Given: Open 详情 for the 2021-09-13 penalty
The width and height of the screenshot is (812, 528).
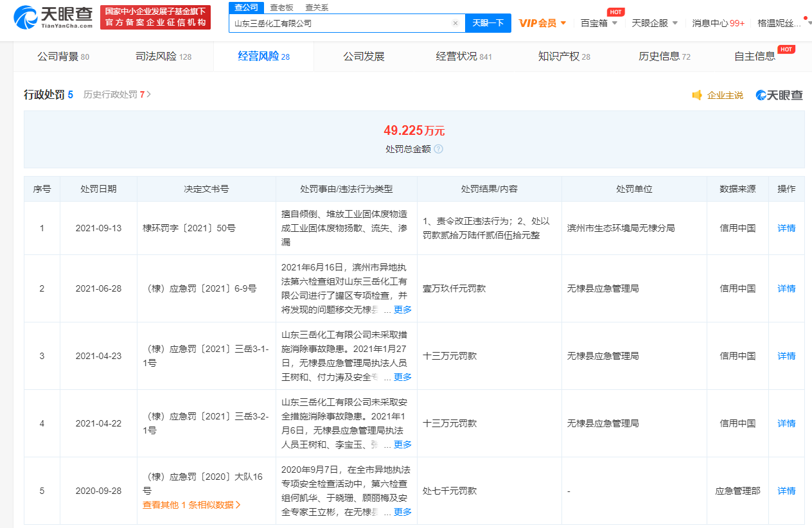Looking at the screenshot, I should coord(786,228).
